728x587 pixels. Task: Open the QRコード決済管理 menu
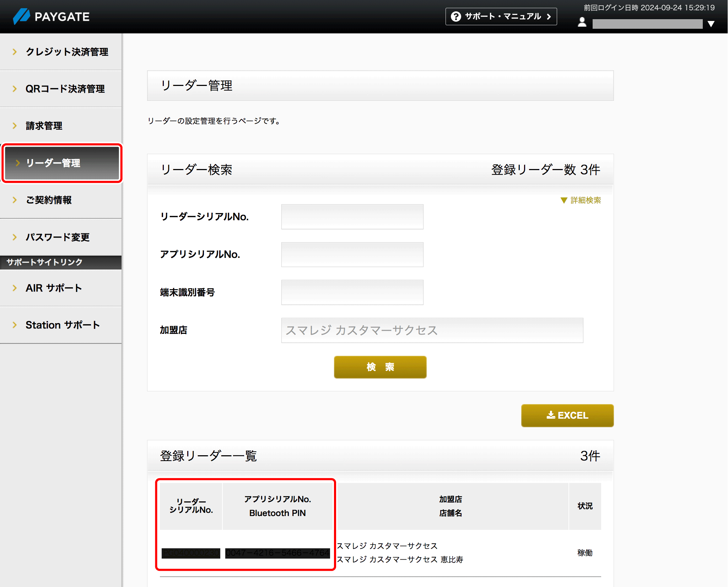pyautogui.click(x=65, y=89)
